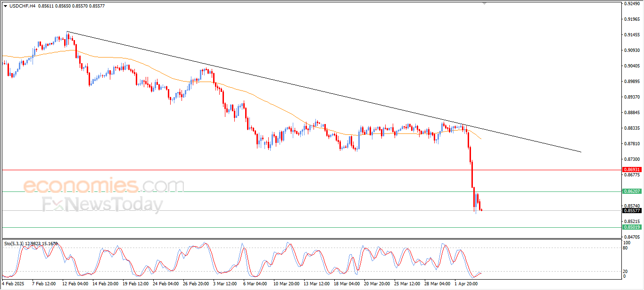The width and height of the screenshot is (644, 290).
Task: Click the 6 Mar 04:00 time label
Action: pos(255,284)
